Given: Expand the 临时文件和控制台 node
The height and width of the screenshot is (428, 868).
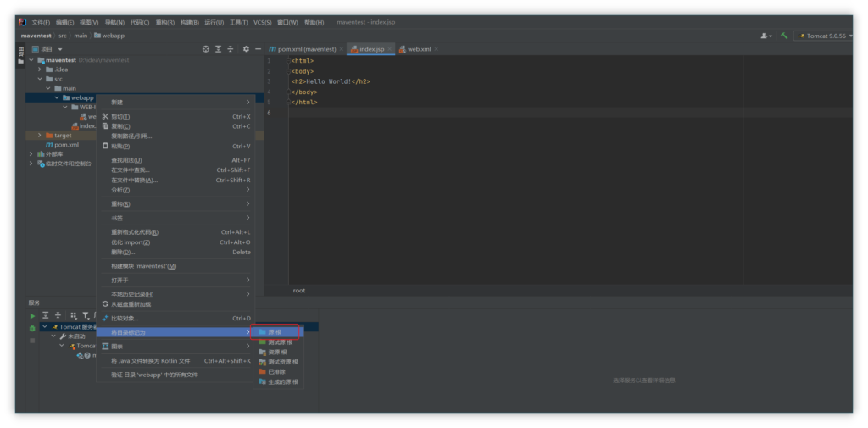Looking at the screenshot, I should click(x=31, y=164).
